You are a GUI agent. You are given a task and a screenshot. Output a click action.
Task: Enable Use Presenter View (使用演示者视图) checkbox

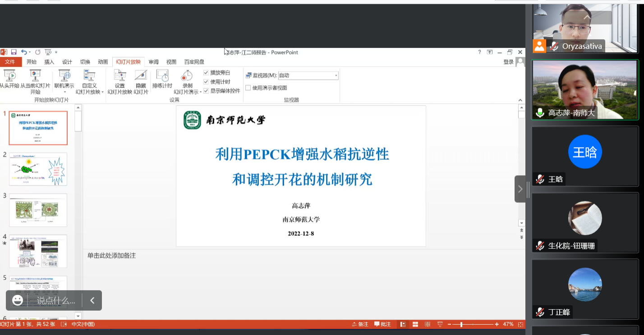248,88
